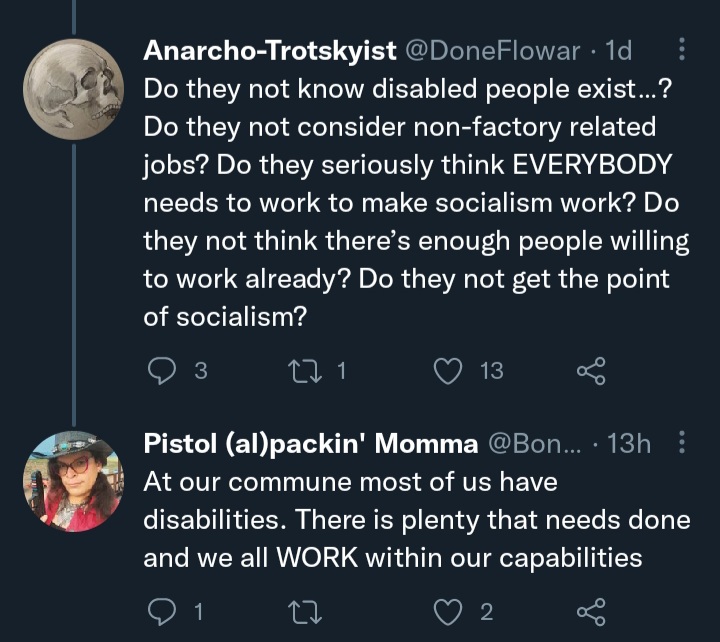Reply to Pistol (al)packin' Momma's tweet
This screenshot has width=720, height=642.
pos(162,612)
